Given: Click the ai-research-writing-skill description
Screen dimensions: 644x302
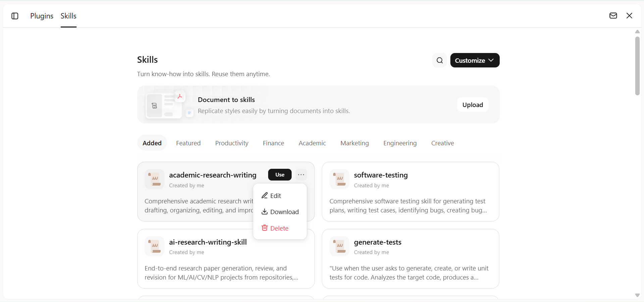Looking at the screenshot, I should point(221,273).
